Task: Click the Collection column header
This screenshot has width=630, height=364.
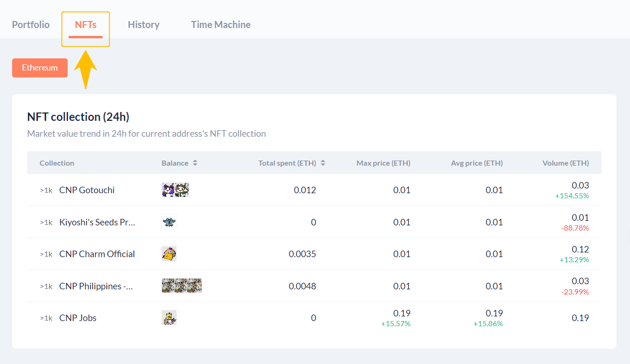Action: click(57, 163)
